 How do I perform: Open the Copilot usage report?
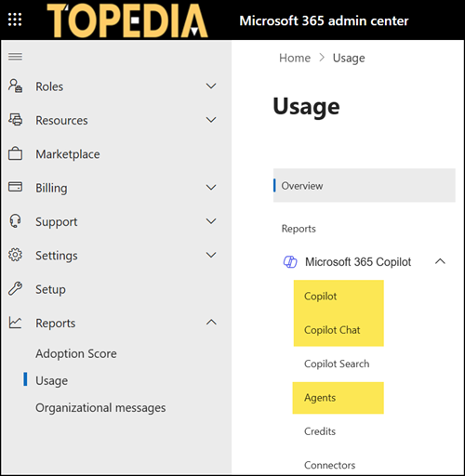pos(320,297)
